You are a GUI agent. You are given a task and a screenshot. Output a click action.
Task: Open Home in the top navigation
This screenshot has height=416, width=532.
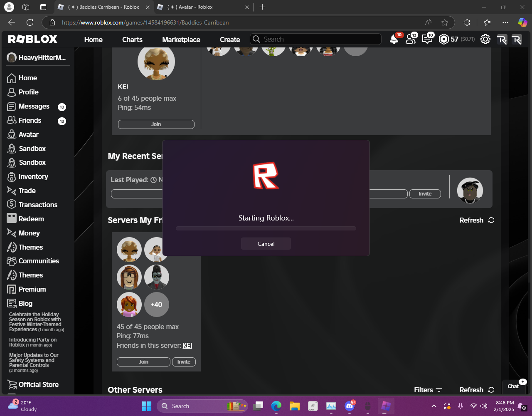[x=93, y=40]
